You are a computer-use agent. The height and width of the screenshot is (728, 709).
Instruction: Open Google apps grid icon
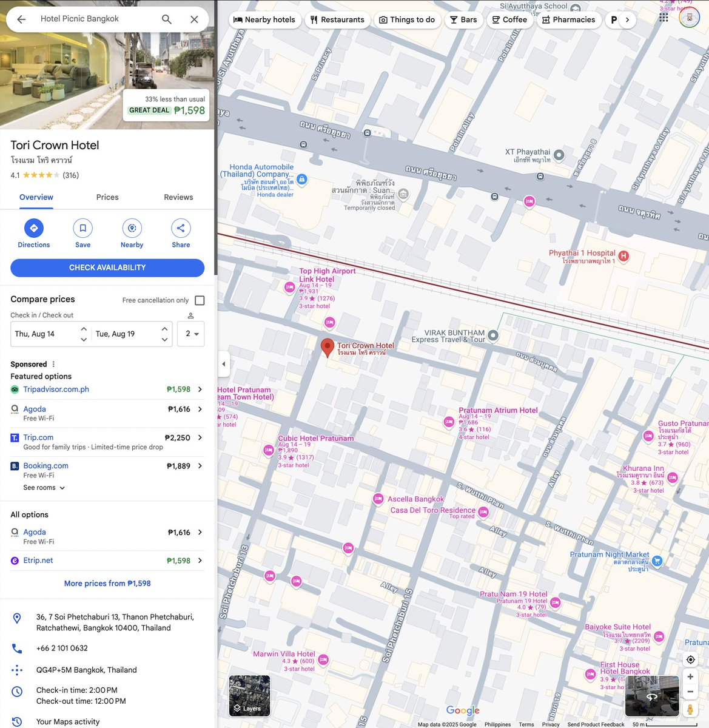pyautogui.click(x=664, y=18)
